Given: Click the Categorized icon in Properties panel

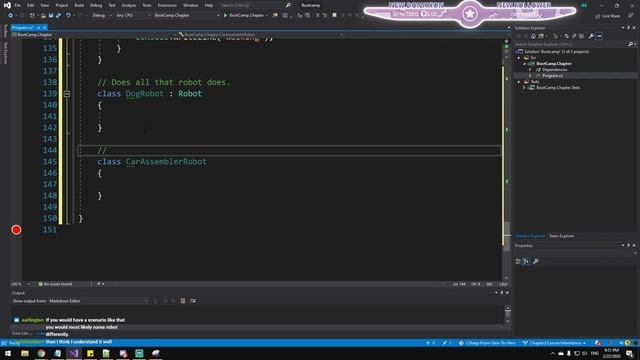Looking at the screenshot, I should [518, 261].
